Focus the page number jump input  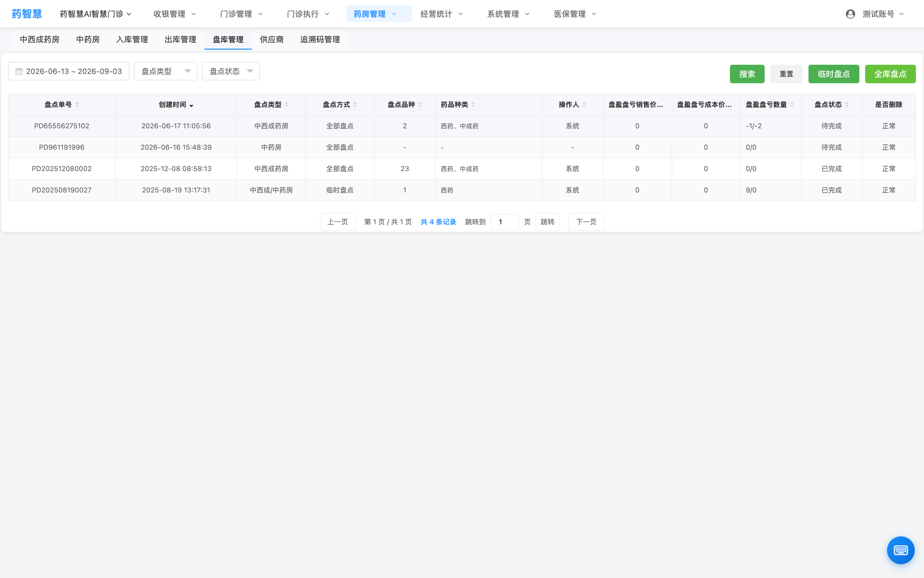(504, 222)
